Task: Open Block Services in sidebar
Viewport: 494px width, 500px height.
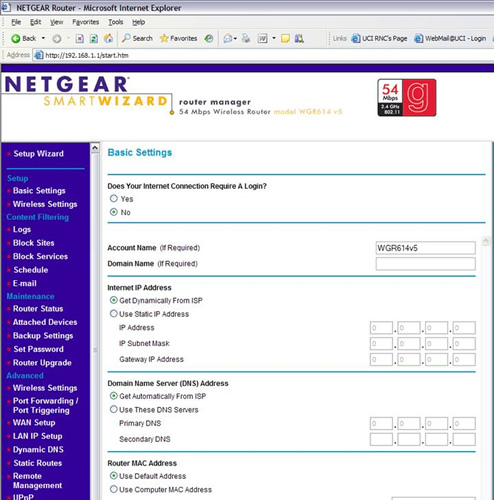Action: pos(40,256)
